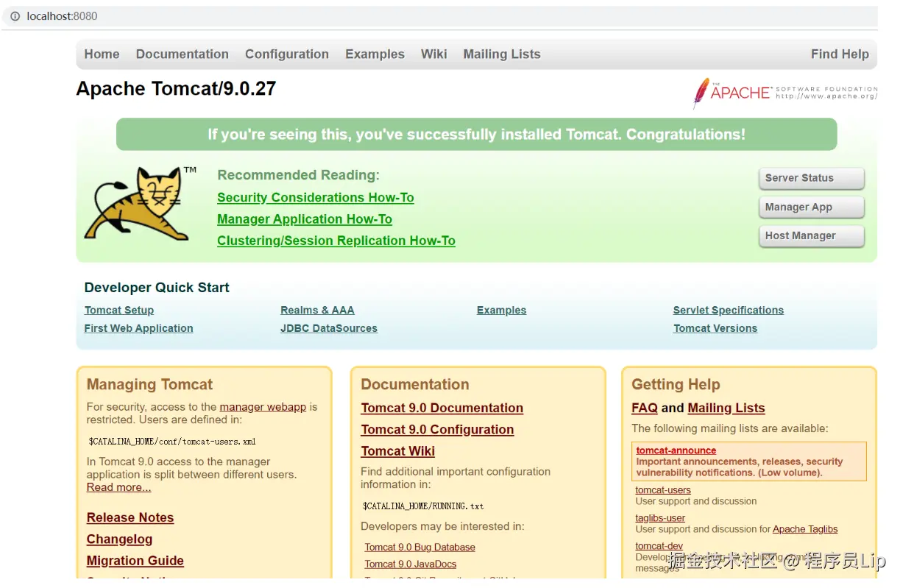
Task: Open the Changelog link
Action: 119,539
